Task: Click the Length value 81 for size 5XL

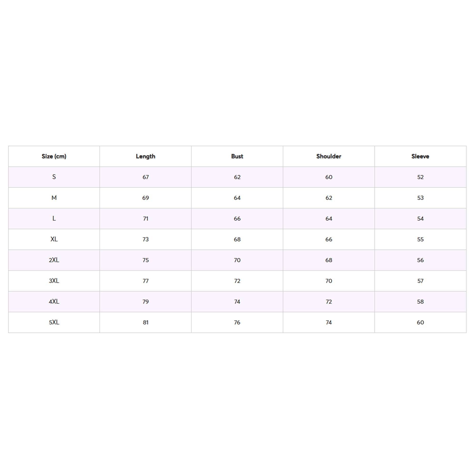Action: coord(145,322)
